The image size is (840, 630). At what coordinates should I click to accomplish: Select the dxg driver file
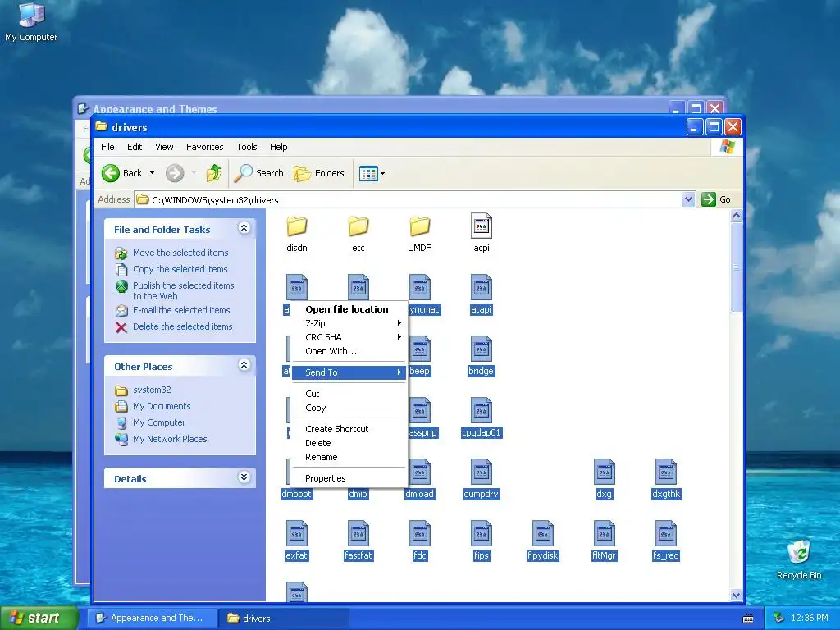[605, 479]
